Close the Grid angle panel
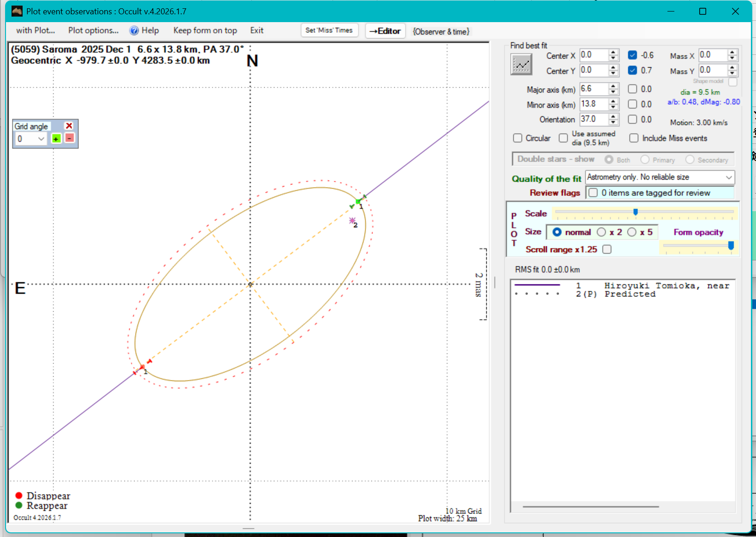The width and height of the screenshot is (756, 537). [69, 126]
